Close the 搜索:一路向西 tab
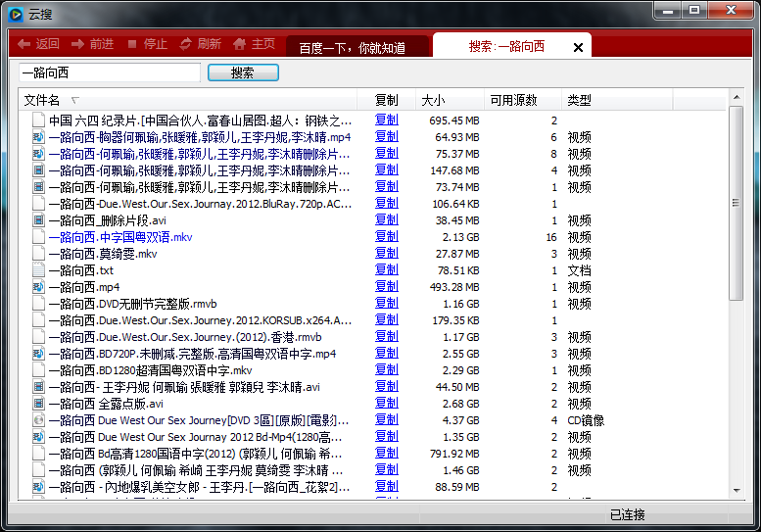This screenshot has width=761, height=532. point(578,47)
